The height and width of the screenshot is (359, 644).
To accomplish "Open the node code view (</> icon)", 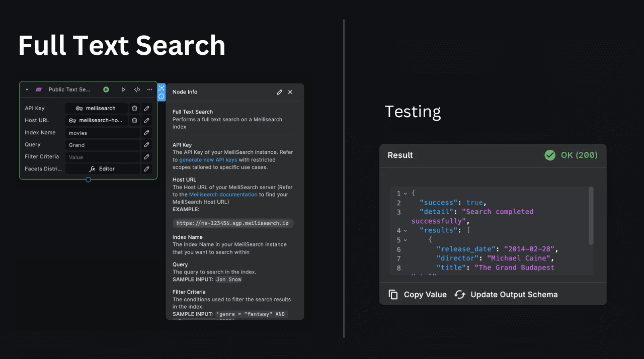I will [137, 89].
